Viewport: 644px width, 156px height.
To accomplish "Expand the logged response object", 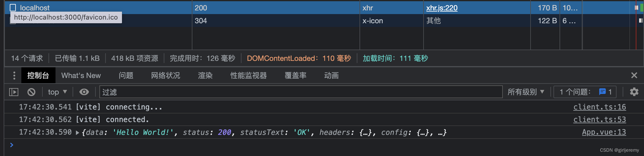I will click(77, 132).
